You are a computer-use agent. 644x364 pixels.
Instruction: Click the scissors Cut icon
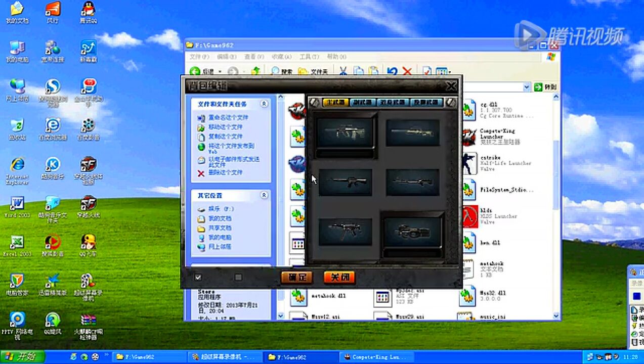point(343,71)
